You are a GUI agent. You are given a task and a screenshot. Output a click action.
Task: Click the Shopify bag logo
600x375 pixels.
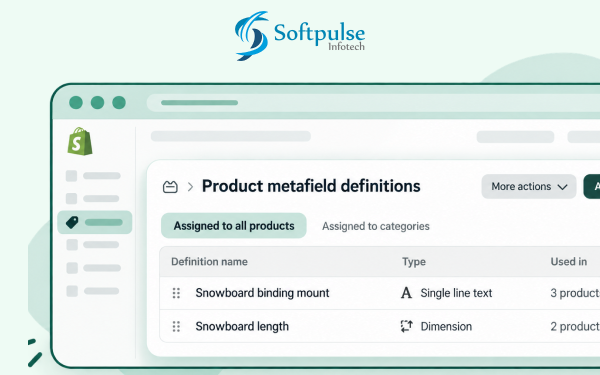point(80,141)
